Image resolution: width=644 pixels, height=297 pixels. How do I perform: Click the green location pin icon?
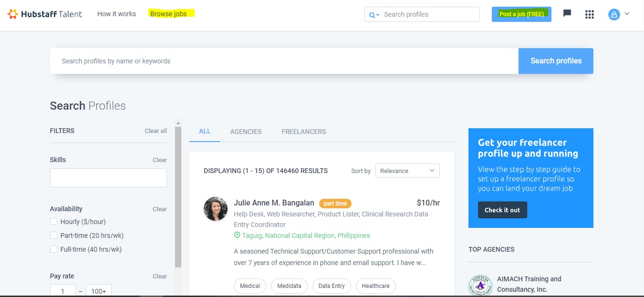pyautogui.click(x=237, y=236)
